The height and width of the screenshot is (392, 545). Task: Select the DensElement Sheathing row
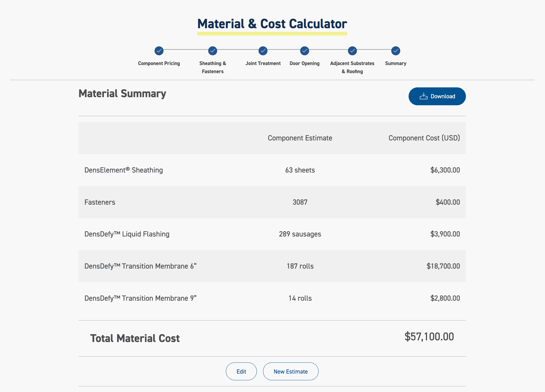(272, 170)
